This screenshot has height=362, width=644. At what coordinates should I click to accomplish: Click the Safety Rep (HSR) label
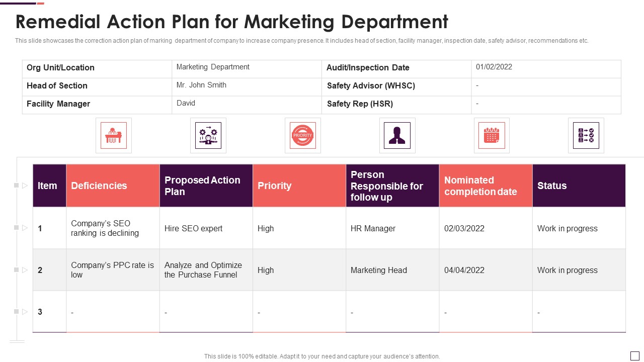point(360,104)
